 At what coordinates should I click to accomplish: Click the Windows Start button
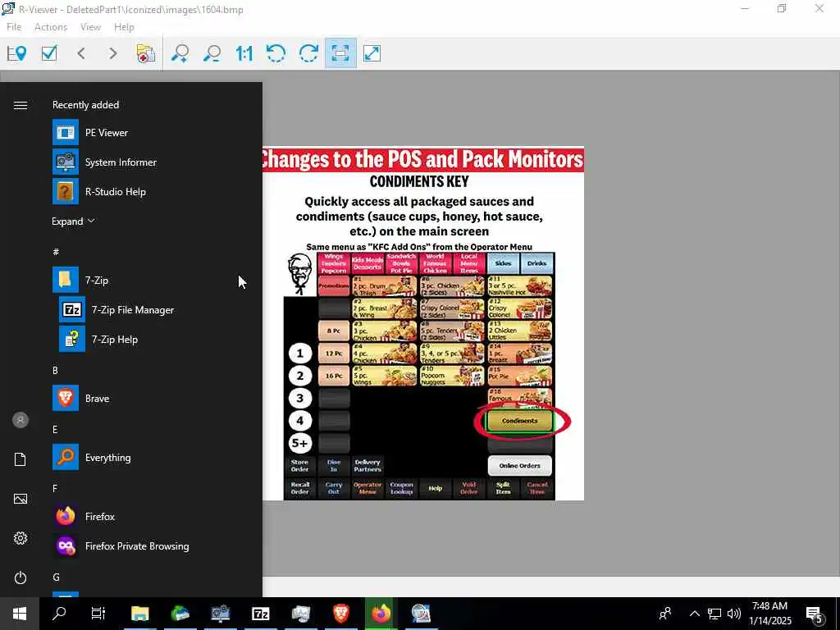(x=20, y=614)
